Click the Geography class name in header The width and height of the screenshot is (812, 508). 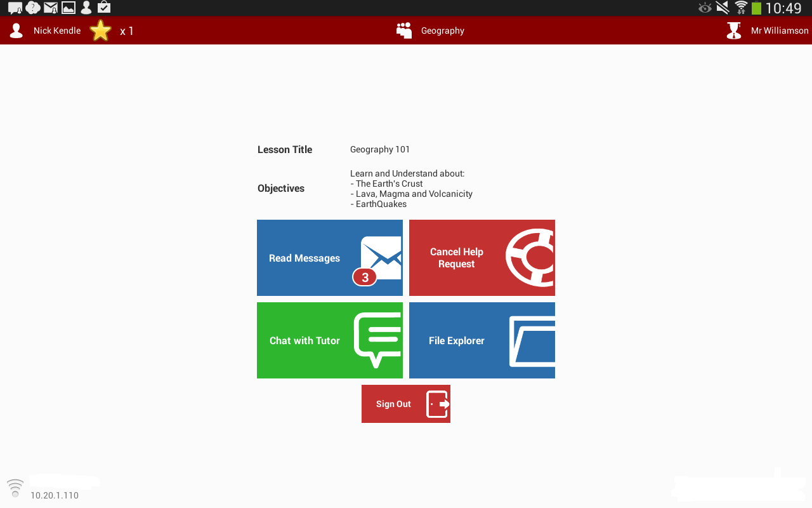click(x=443, y=30)
